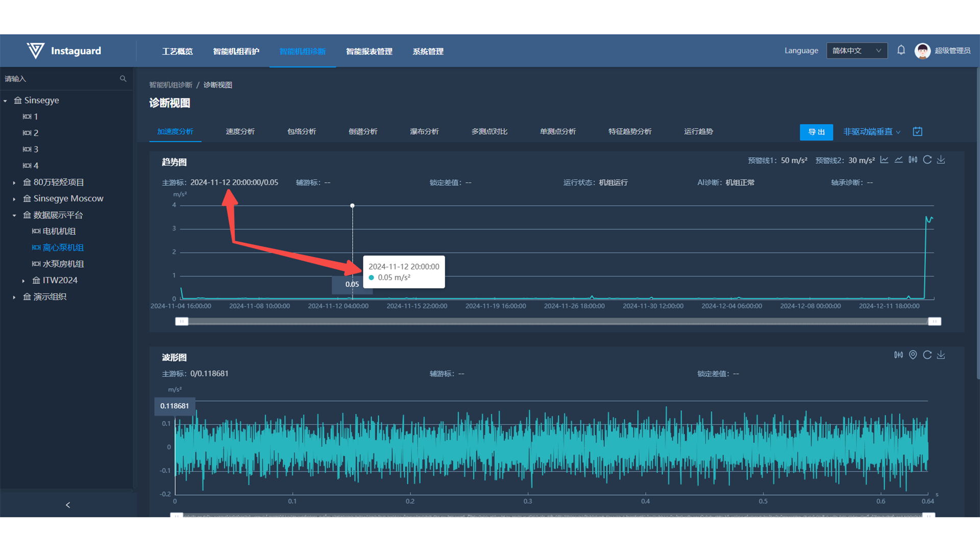The image size is (980, 551).
Task: Click the trend chart right range slider handle
Action: [934, 321]
